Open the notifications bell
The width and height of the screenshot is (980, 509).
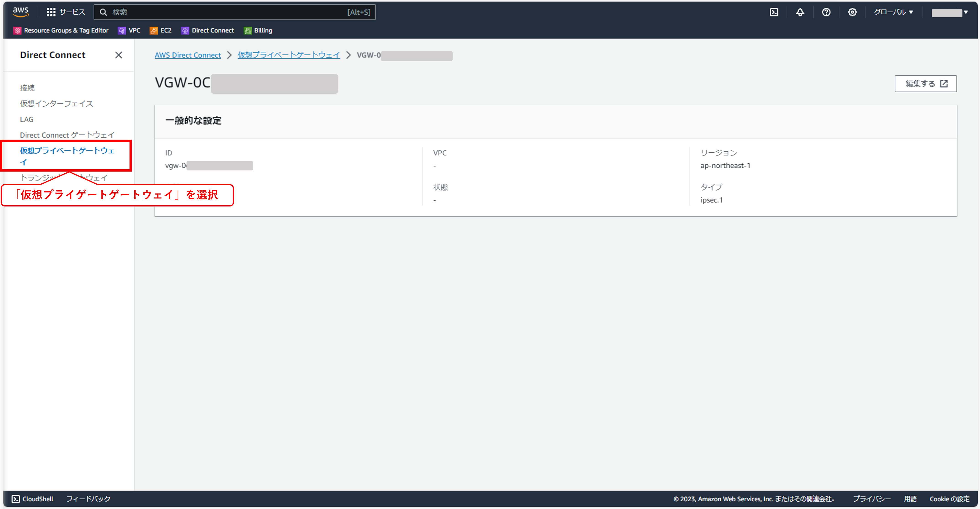tap(800, 12)
